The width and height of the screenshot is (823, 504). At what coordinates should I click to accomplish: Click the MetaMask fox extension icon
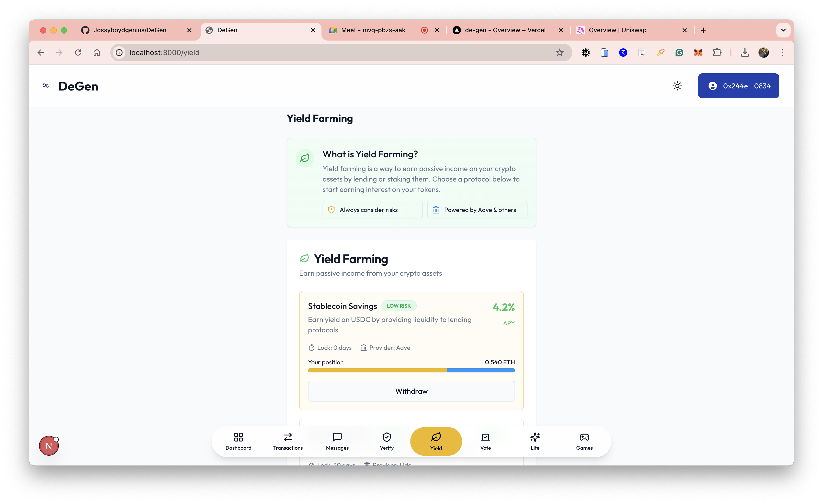point(698,53)
